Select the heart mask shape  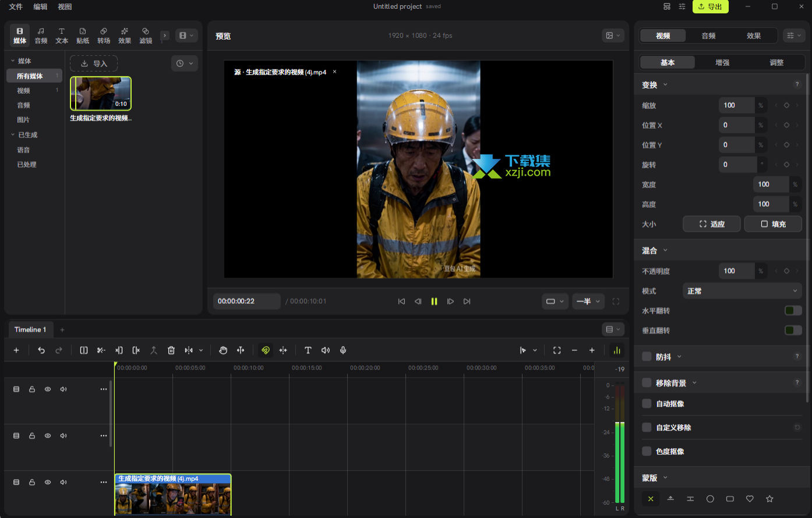click(x=750, y=499)
